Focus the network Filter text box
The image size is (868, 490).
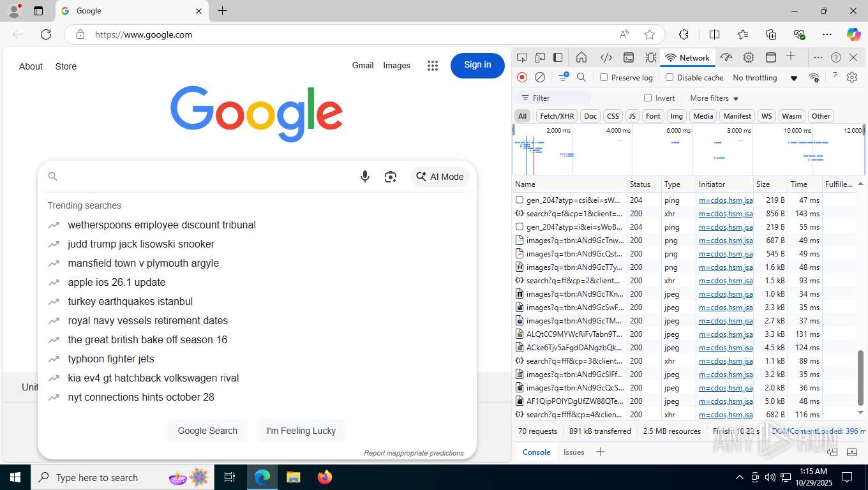click(554, 98)
